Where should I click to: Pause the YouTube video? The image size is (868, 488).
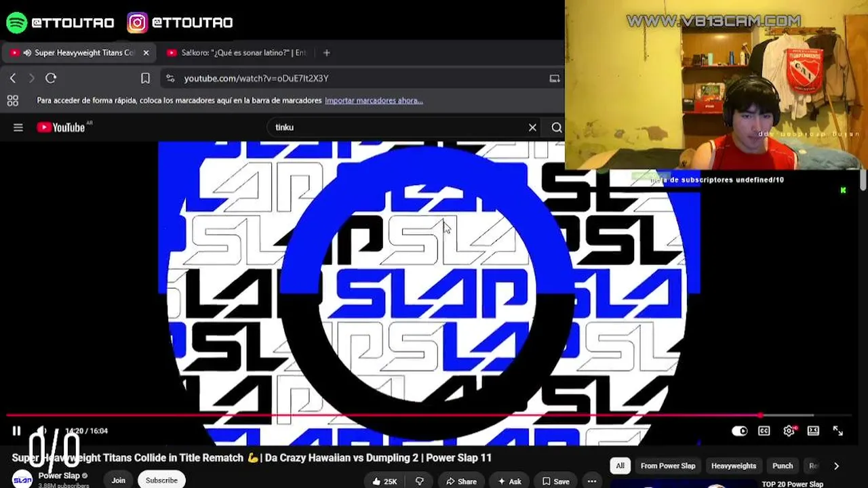pos(16,431)
